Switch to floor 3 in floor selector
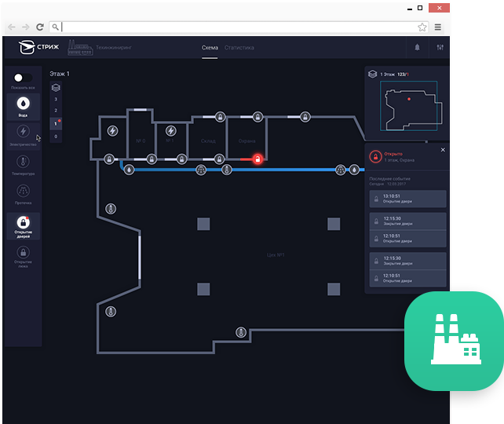Viewport: 504px width, 424px height. (55, 100)
